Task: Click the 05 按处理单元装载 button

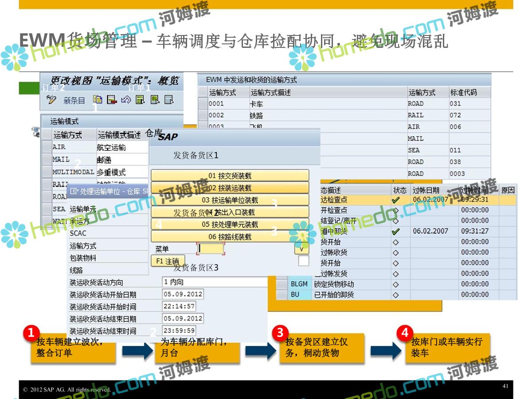Action: coord(230,224)
